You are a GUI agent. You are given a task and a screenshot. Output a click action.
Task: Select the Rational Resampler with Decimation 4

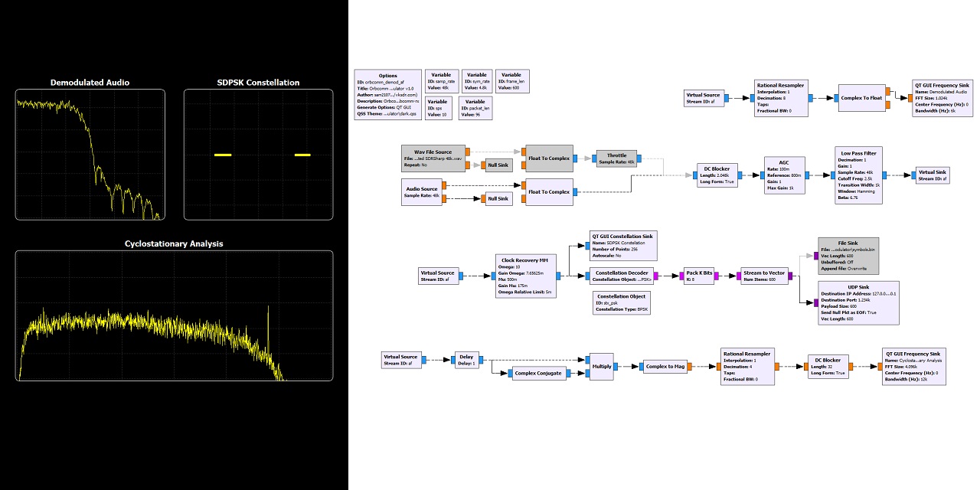[x=748, y=367]
